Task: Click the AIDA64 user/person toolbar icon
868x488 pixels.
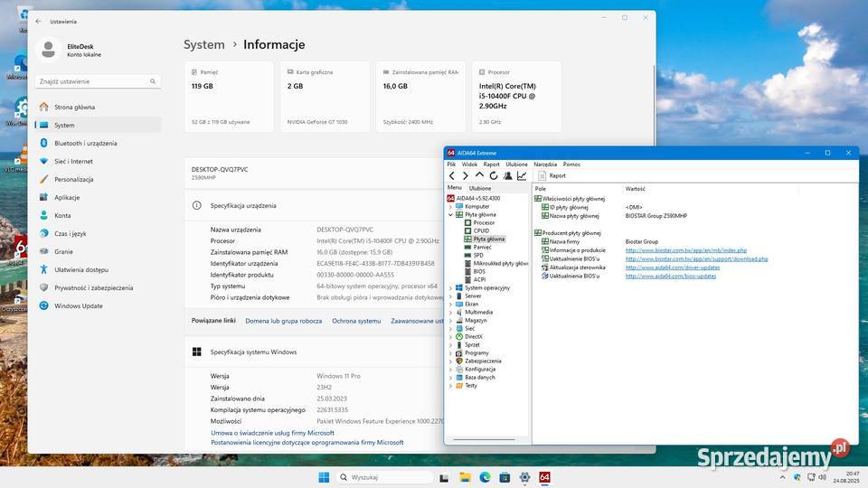Action: click(x=507, y=175)
